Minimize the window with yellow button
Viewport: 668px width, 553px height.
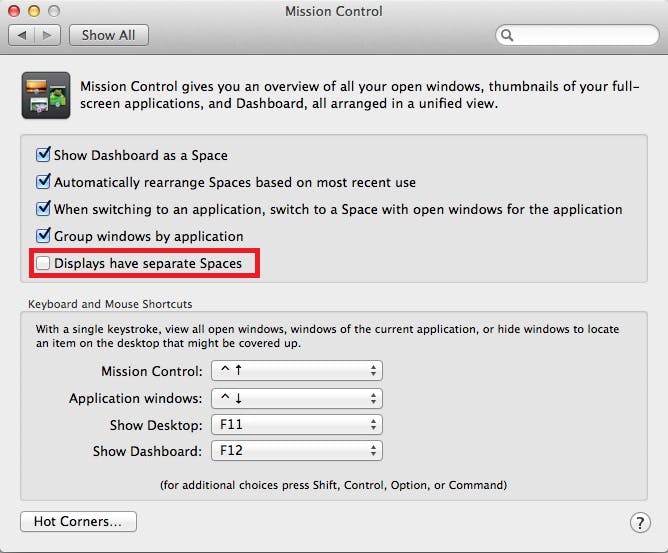point(34,11)
